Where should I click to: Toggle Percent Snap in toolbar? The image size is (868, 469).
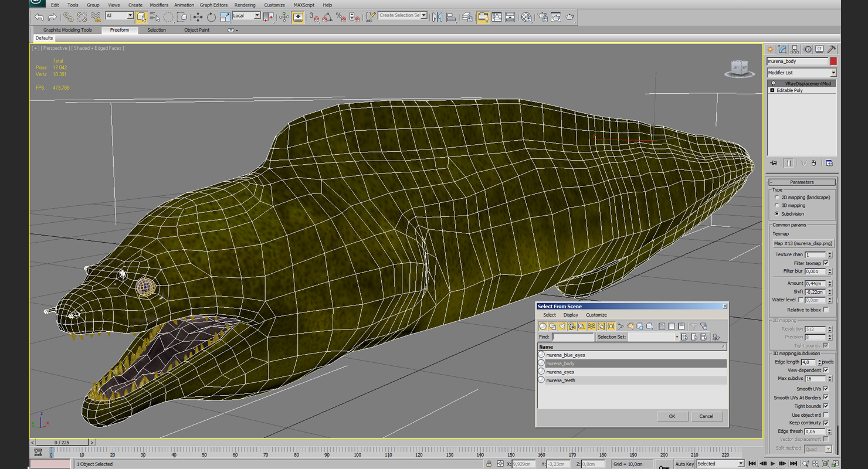(x=341, y=17)
